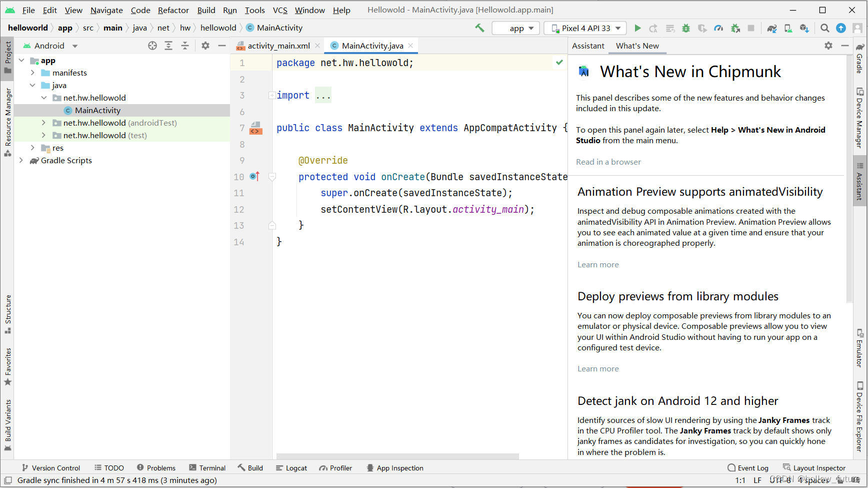Expand the res folder
868x488 pixels.
(32, 148)
